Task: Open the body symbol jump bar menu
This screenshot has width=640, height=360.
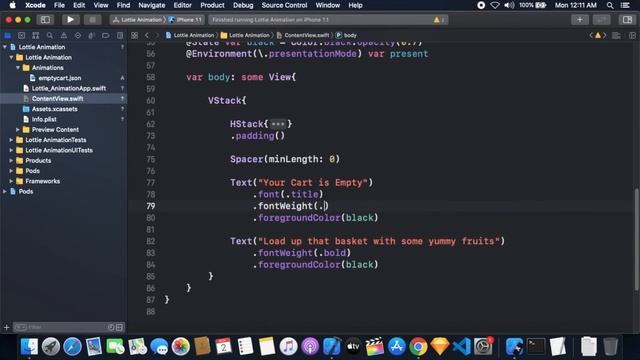Action: (x=346, y=36)
